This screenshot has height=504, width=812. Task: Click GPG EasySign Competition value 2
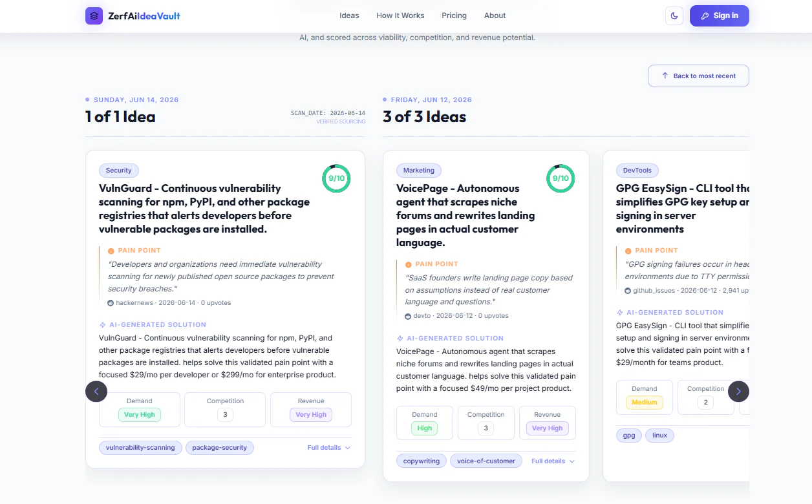click(x=705, y=403)
